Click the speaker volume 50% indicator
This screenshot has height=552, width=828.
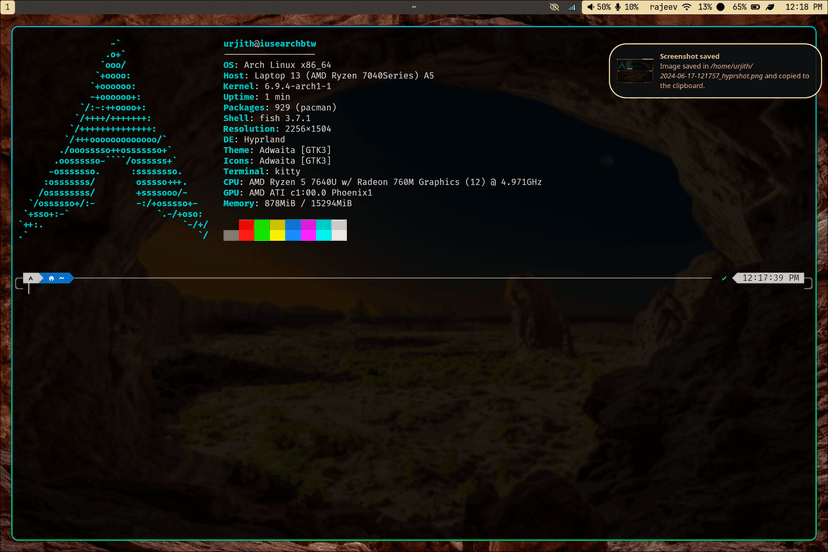pyautogui.click(x=599, y=7)
